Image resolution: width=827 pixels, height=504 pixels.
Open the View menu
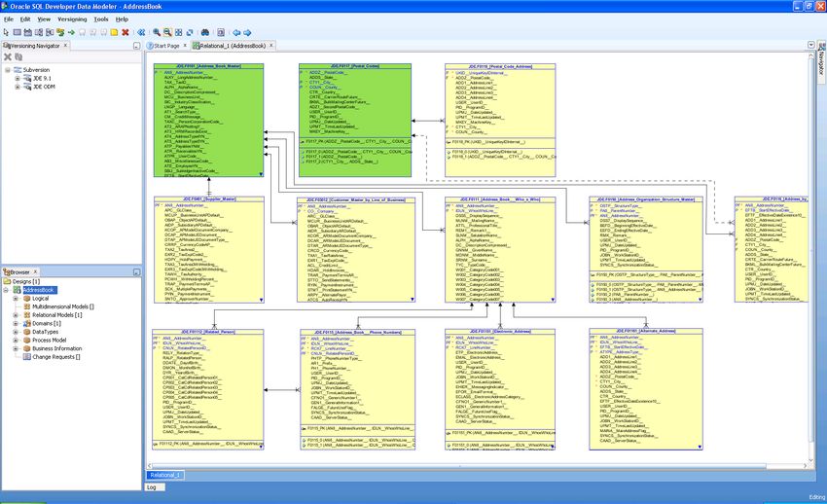pos(44,19)
